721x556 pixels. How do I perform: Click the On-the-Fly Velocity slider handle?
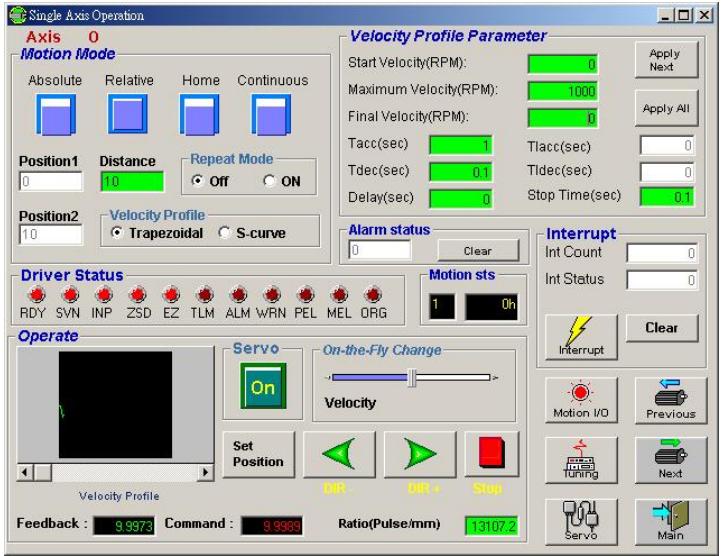point(412,378)
